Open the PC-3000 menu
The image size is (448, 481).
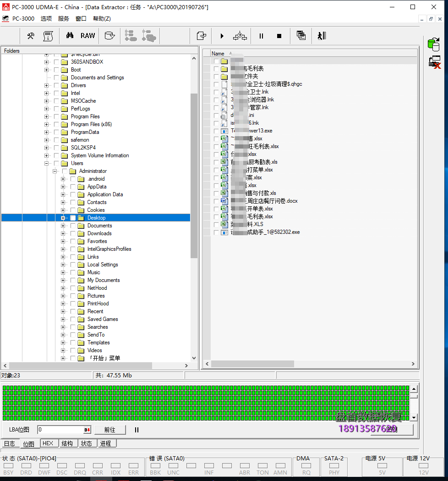point(23,19)
